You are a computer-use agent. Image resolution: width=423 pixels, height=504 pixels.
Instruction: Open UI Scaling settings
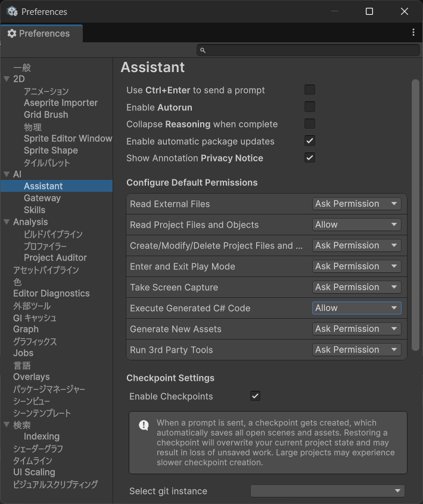[x=34, y=472]
